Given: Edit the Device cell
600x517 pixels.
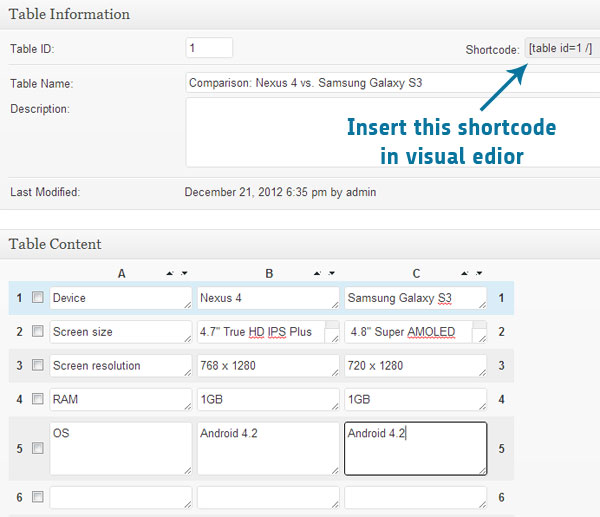Looking at the screenshot, I should 121,298.
